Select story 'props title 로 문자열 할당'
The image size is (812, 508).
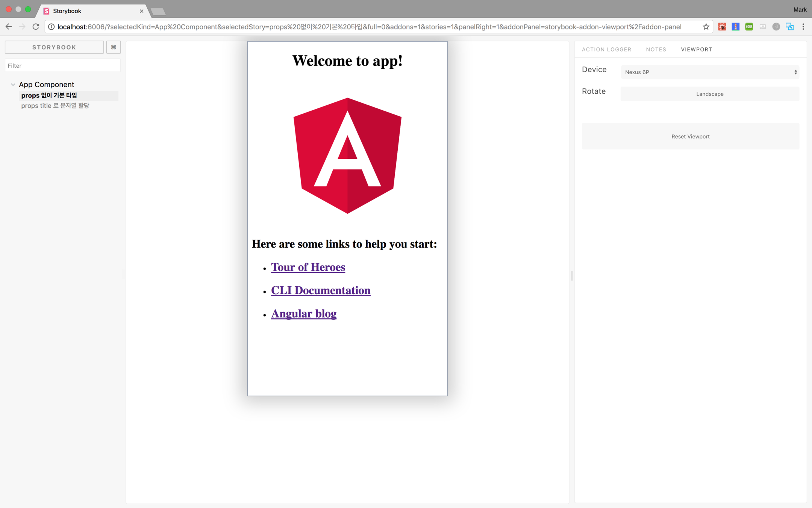click(x=55, y=106)
